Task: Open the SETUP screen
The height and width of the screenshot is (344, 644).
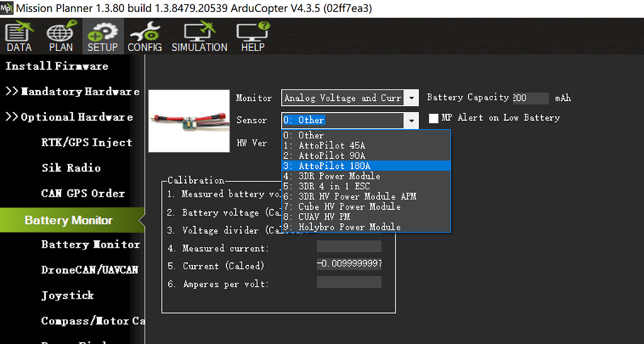Action: [103, 37]
